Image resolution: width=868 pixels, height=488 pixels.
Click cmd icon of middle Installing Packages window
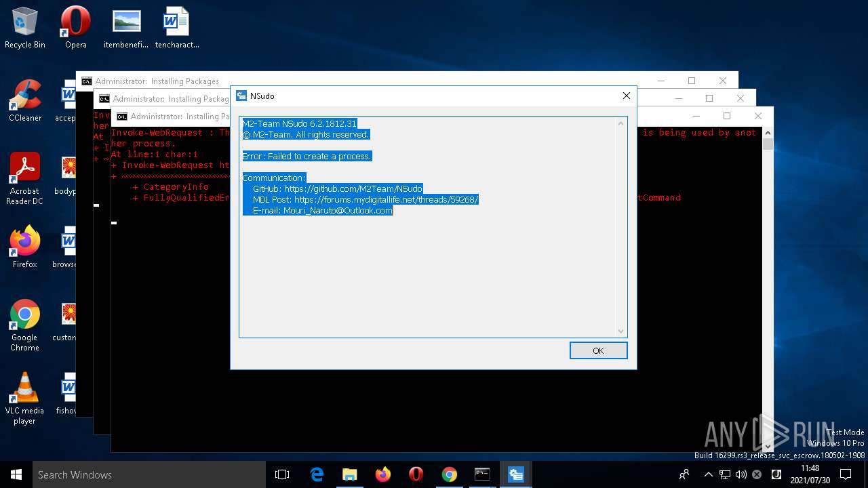click(x=104, y=98)
